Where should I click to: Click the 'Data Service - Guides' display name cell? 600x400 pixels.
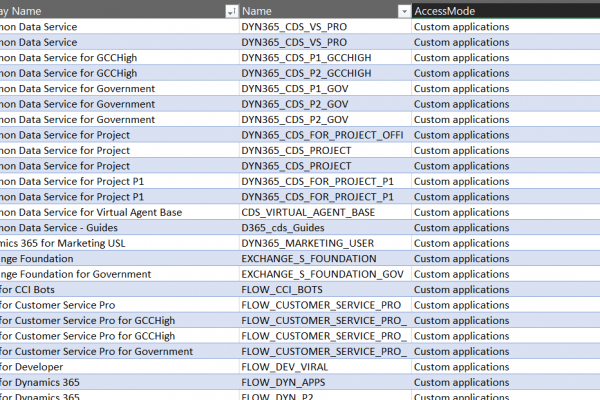pos(119,228)
